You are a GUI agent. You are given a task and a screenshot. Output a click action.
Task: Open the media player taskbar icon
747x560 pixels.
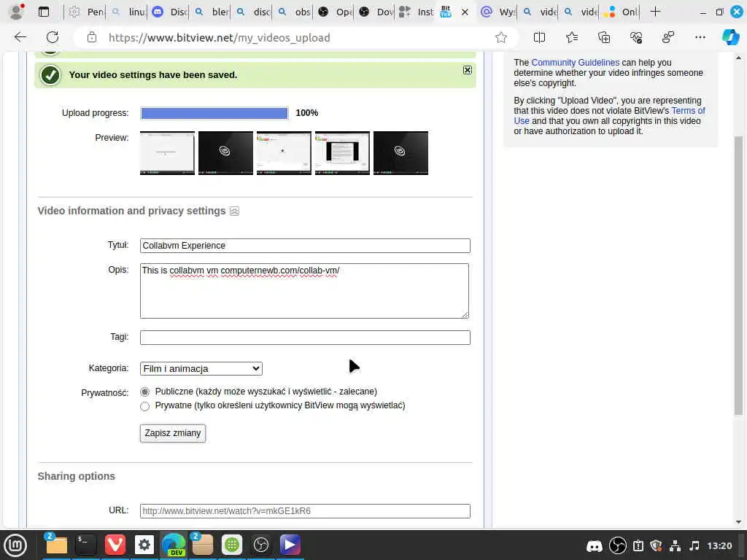[290, 545]
